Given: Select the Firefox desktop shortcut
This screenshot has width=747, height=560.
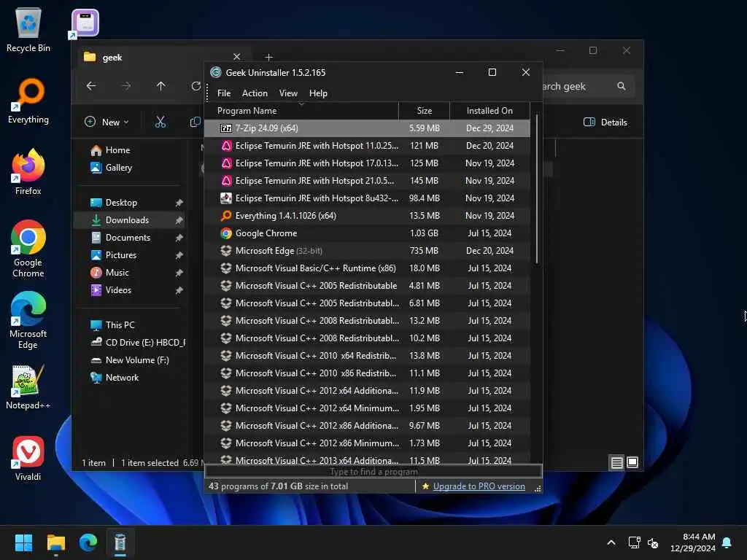Looking at the screenshot, I should point(28,172).
